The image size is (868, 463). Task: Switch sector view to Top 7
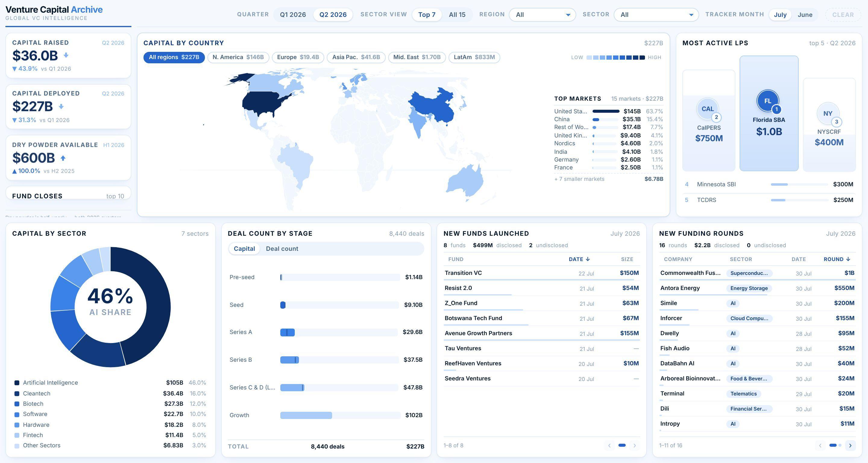coord(426,14)
